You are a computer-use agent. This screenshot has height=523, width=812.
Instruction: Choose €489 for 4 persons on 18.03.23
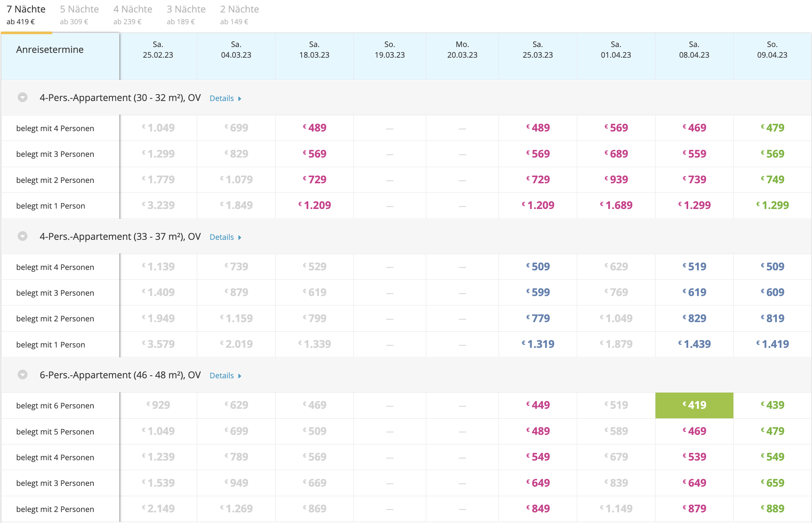click(315, 128)
